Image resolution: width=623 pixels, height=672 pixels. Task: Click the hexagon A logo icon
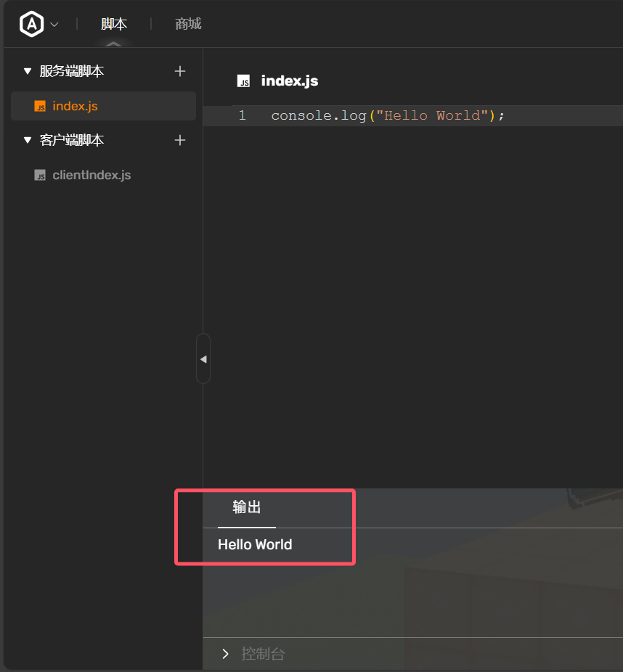click(31, 24)
